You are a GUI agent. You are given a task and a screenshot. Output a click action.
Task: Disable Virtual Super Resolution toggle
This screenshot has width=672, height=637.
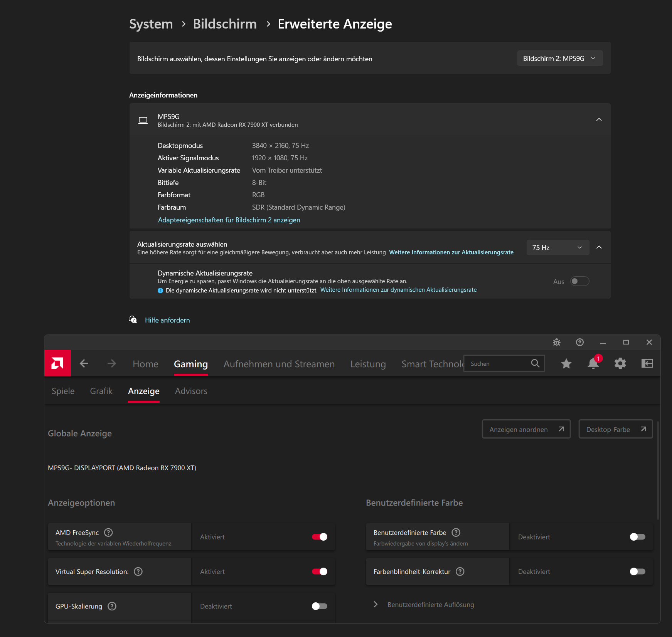pyautogui.click(x=320, y=571)
